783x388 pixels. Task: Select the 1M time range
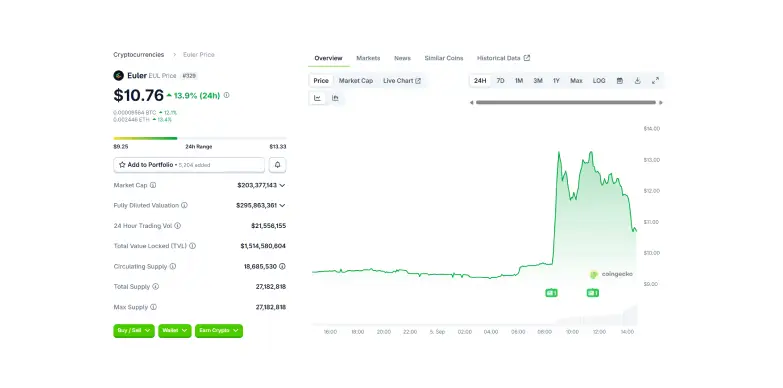click(x=519, y=80)
